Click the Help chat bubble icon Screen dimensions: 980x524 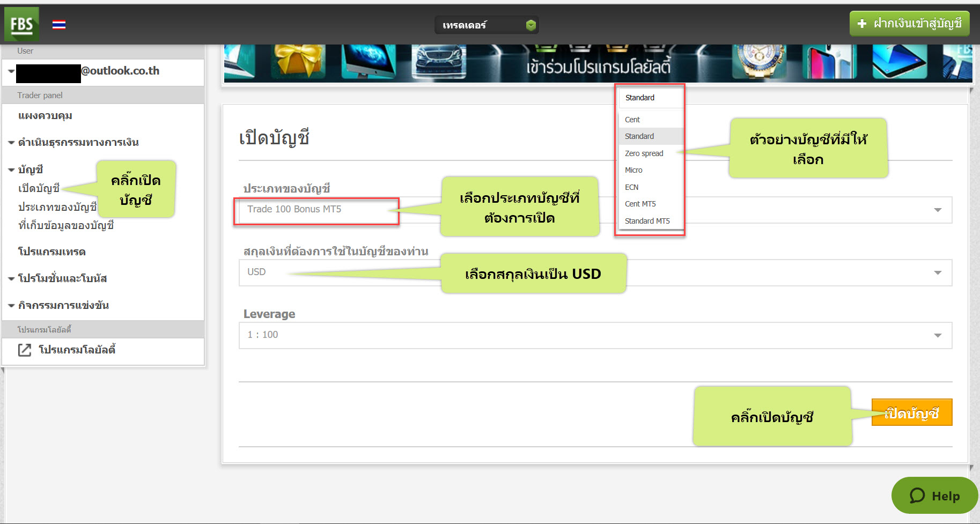pyautogui.click(x=917, y=495)
